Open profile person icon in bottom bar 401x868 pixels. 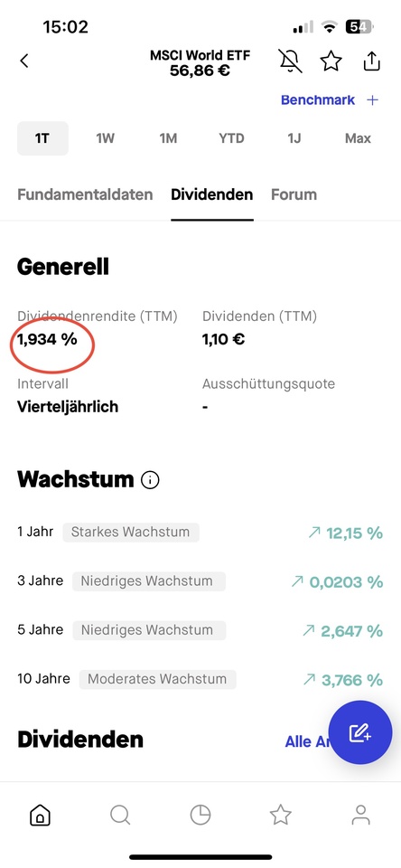(360, 815)
